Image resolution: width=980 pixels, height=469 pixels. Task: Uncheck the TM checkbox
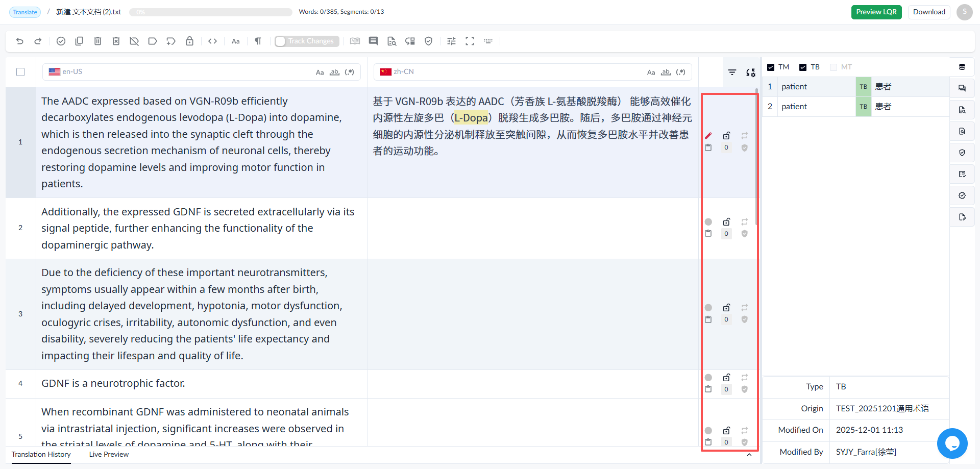click(771, 67)
